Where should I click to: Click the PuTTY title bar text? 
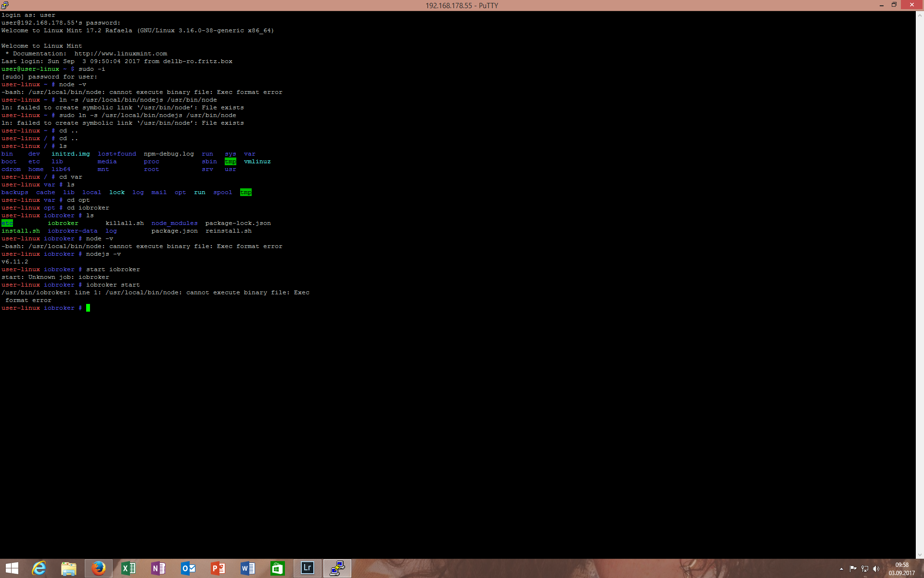462,5
